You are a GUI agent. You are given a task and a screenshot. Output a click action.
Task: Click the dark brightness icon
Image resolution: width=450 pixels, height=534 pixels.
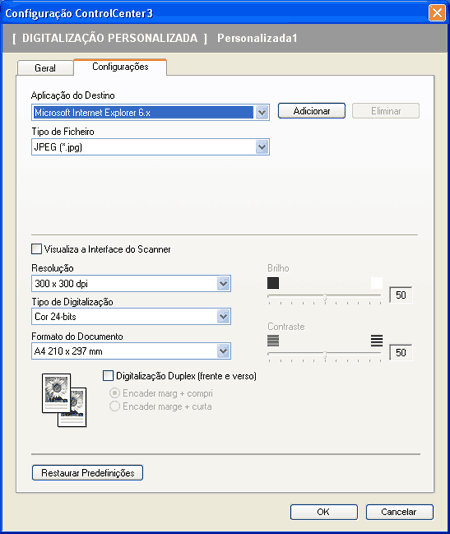273,283
